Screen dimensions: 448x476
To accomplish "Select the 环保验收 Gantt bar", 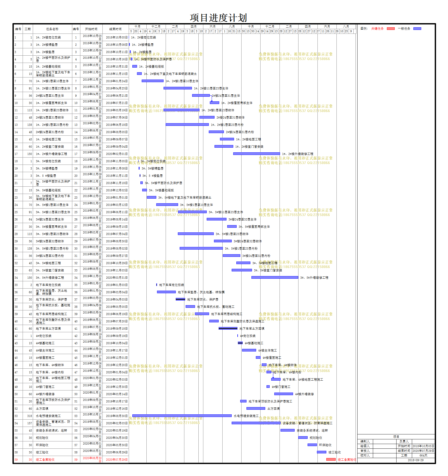I will click(312, 445).
